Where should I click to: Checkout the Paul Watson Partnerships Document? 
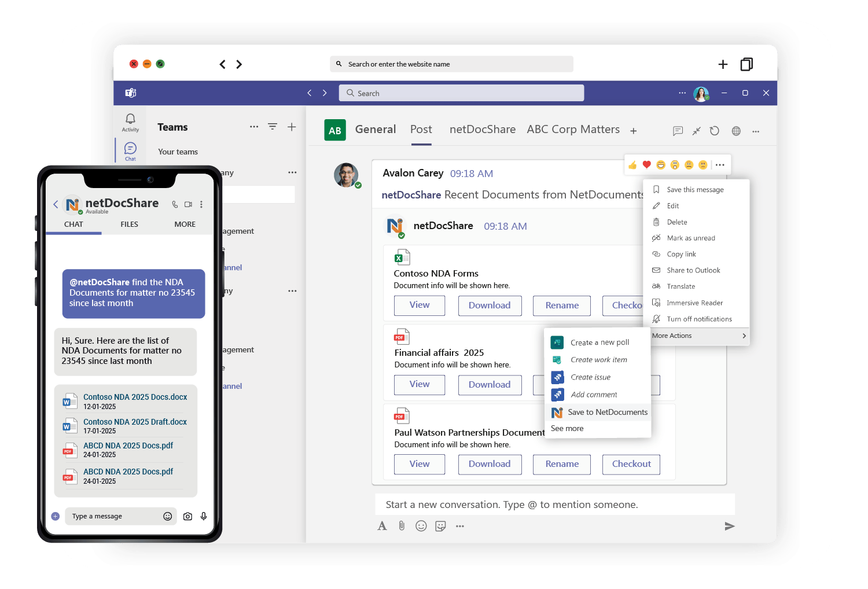631,464
